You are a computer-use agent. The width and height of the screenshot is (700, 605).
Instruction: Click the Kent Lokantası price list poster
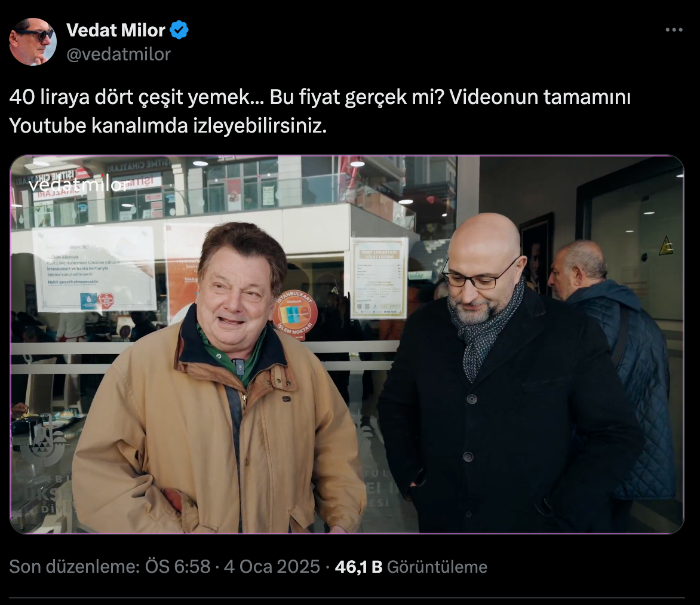coord(379,278)
